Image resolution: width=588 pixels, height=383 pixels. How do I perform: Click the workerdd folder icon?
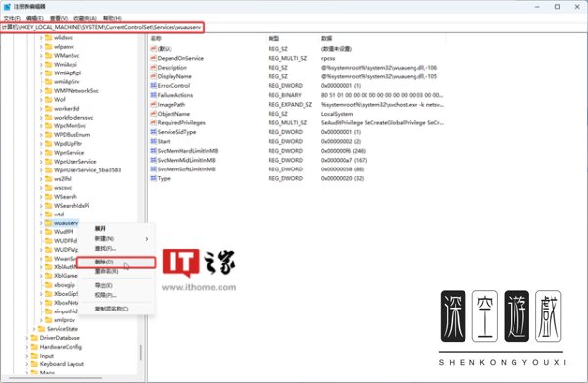pos(48,109)
